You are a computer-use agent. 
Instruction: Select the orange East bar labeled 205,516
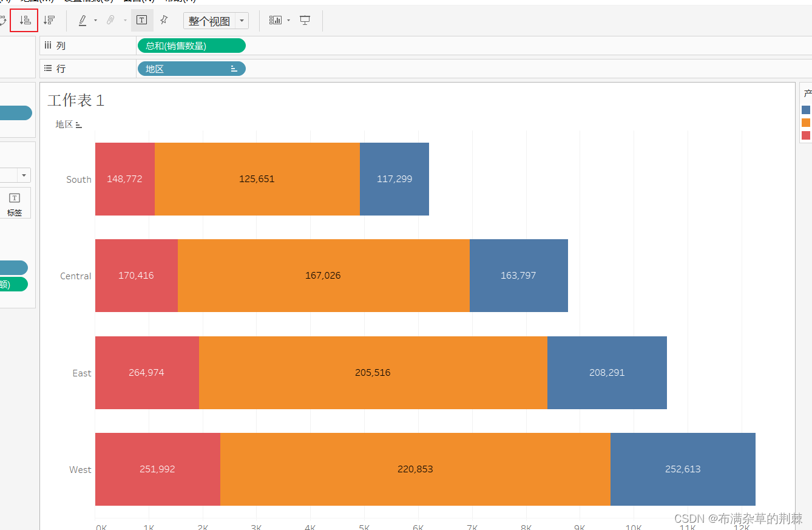pos(373,373)
